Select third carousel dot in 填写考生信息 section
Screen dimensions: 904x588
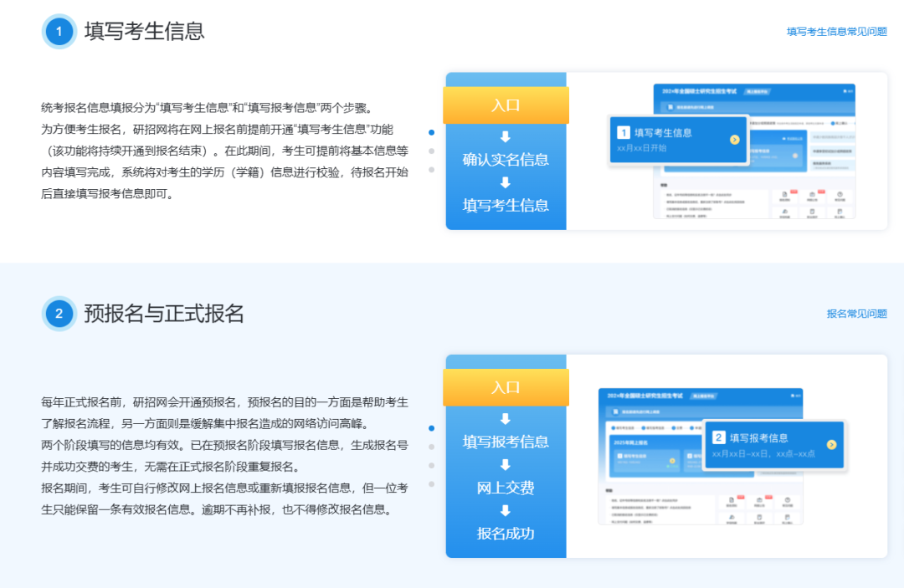(x=431, y=170)
